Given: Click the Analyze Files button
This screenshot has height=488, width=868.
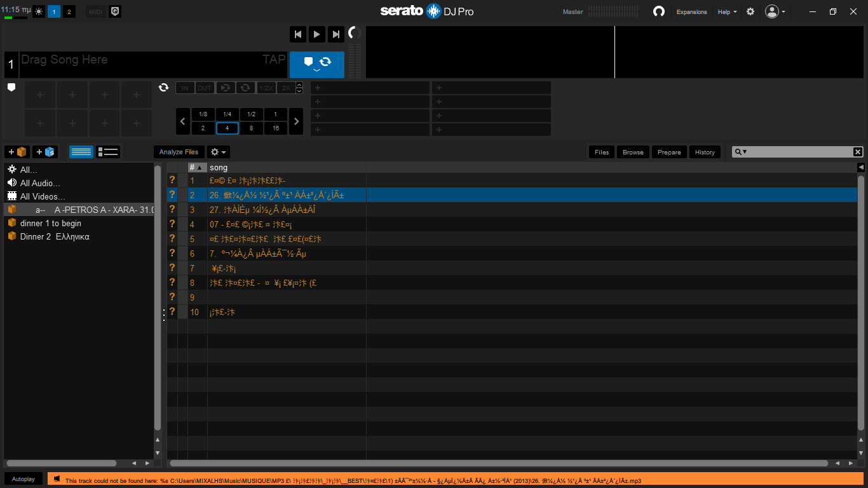Looking at the screenshot, I should tap(179, 152).
